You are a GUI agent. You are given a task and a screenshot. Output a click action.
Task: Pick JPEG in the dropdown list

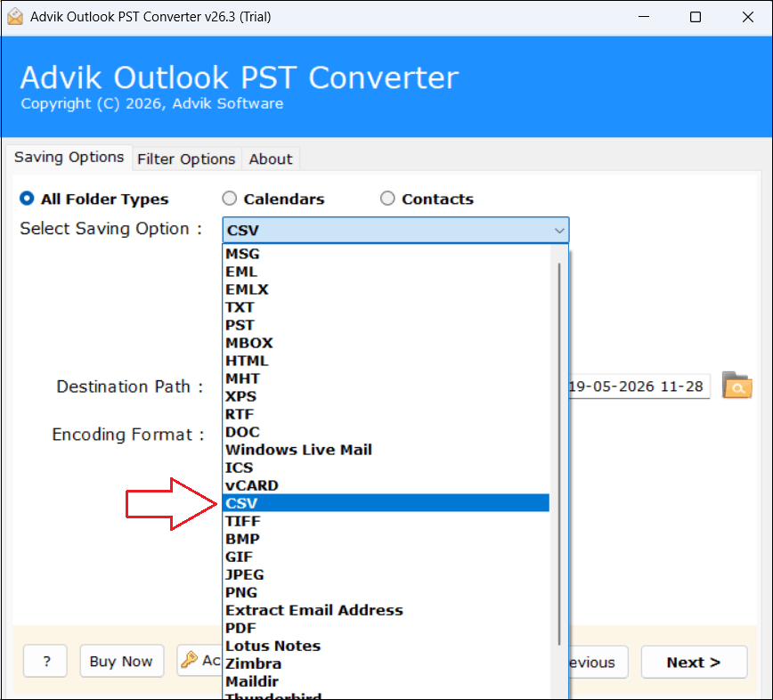pyautogui.click(x=386, y=574)
